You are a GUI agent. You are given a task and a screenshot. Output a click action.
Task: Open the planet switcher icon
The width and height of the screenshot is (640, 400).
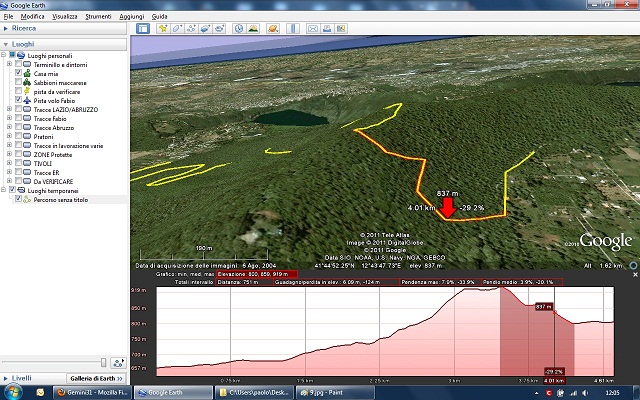coord(273,28)
